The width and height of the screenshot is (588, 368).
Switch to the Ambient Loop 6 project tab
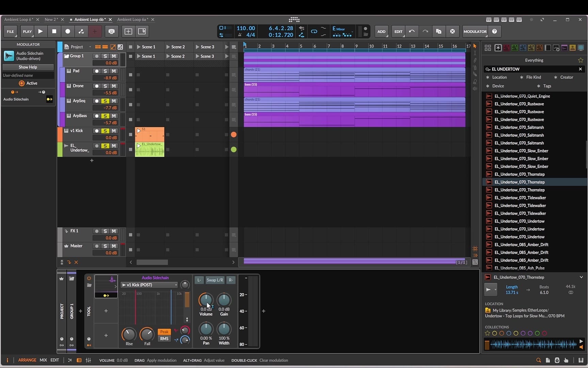click(19, 19)
